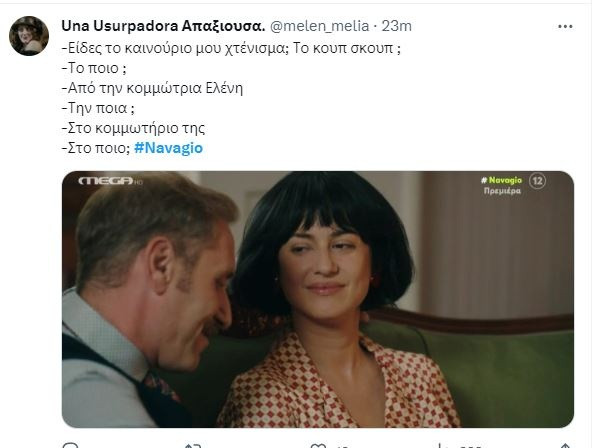The image size is (602, 448).
Task: Click the 12 age rating badge
Action: [537, 180]
